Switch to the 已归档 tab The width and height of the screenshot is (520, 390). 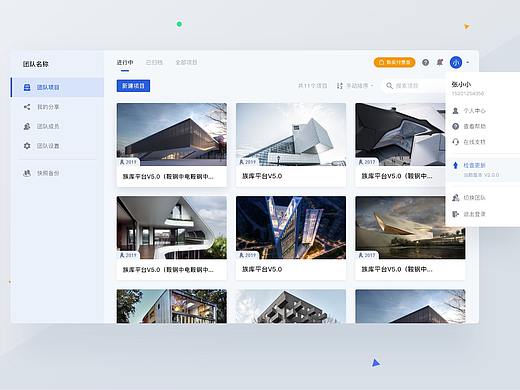154,62
